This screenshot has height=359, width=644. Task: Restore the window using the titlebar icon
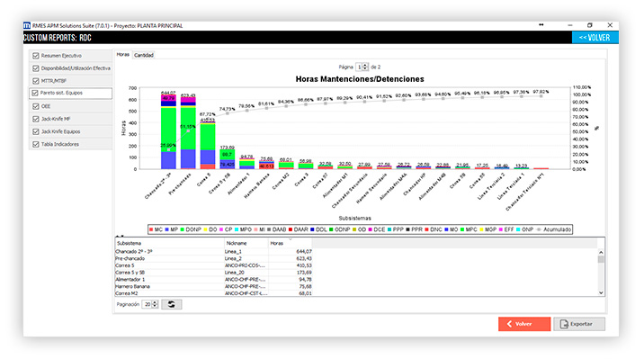589,25
